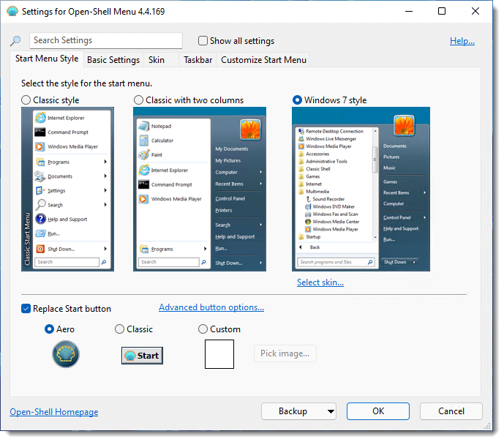Choose Classic with two columns radio button

[x=138, y=100]
